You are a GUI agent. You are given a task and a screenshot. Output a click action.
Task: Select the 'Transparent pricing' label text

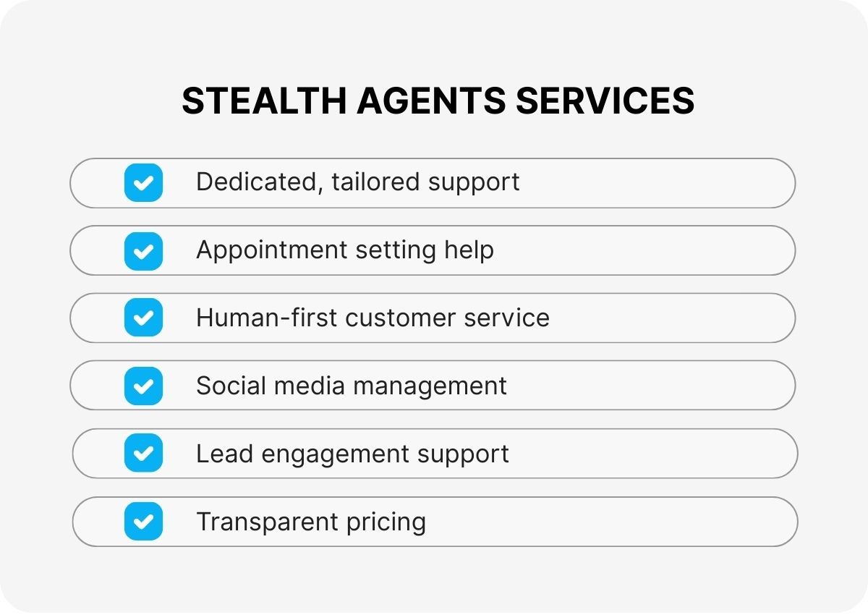311,522
